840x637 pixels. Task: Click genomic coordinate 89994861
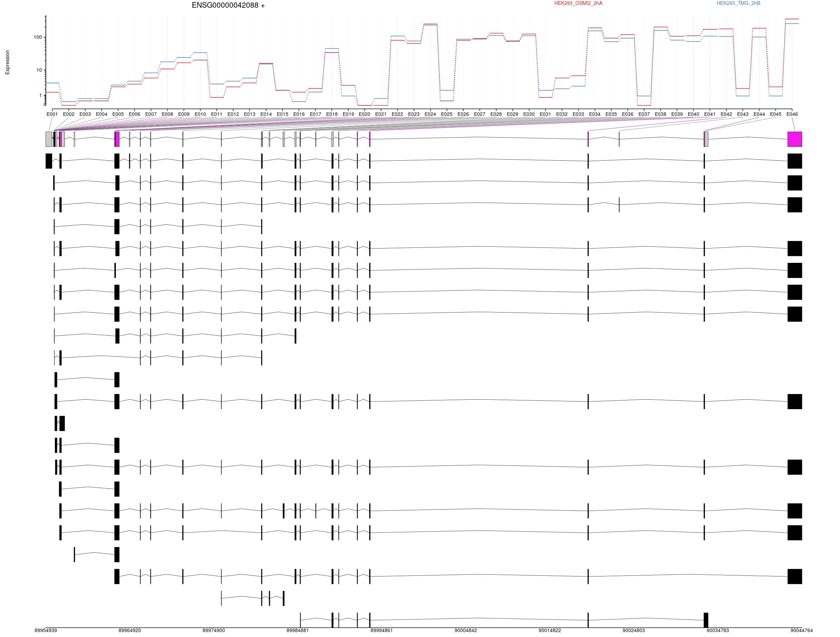pyautogui.click(x=381, y=631)
